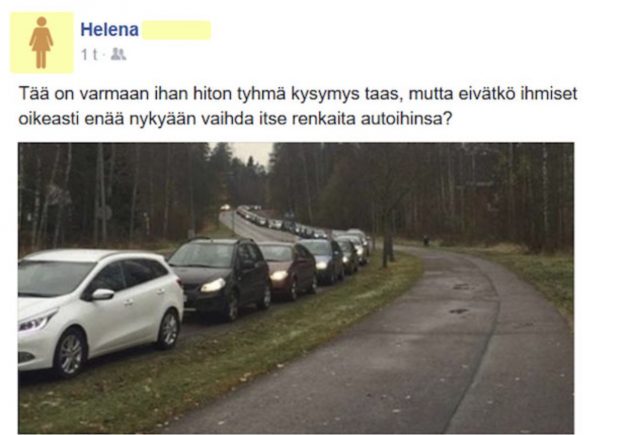Image resolution: width=632 pixels, height=435 pixels.
Task: Open the Helena profile name link
Action: click(x=110, y=29)
